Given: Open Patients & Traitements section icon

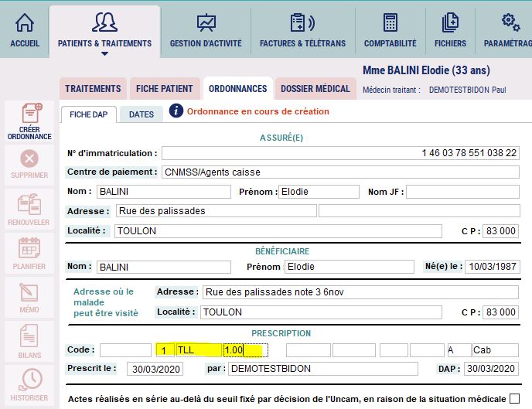Looking at the screenshot, I should coord(104,22).
